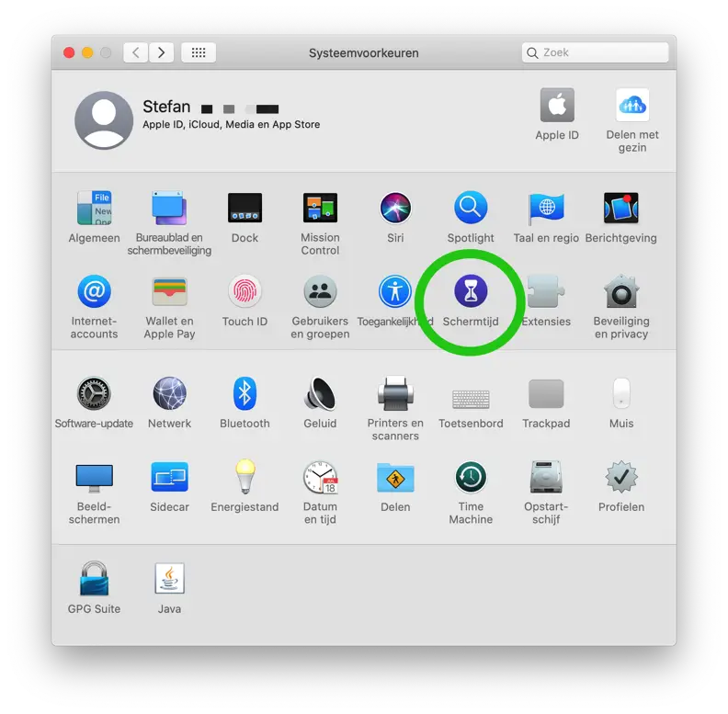Open GPG Suite preferences

(x=95, y=578)
